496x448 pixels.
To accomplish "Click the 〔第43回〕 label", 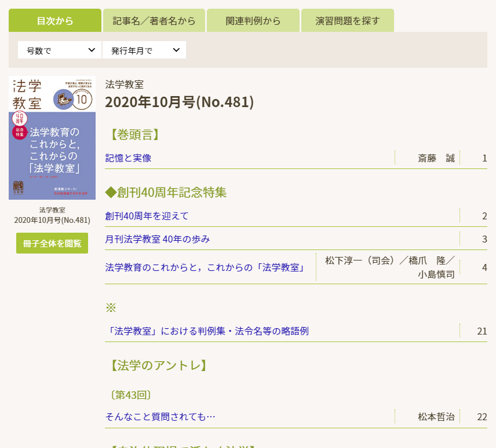I will 130,395.
